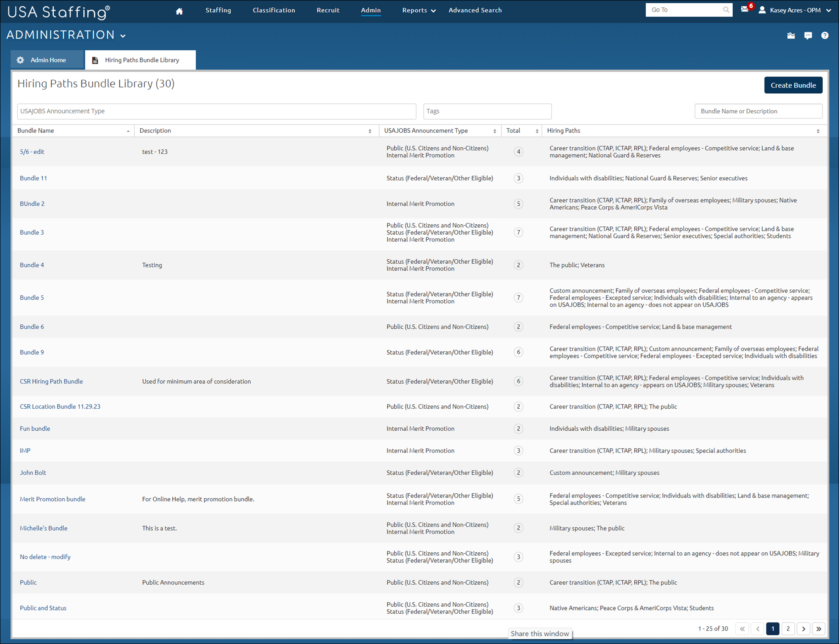Click total count 7 for Bundle 5
The image size is (839, 644).
[519, 298]
